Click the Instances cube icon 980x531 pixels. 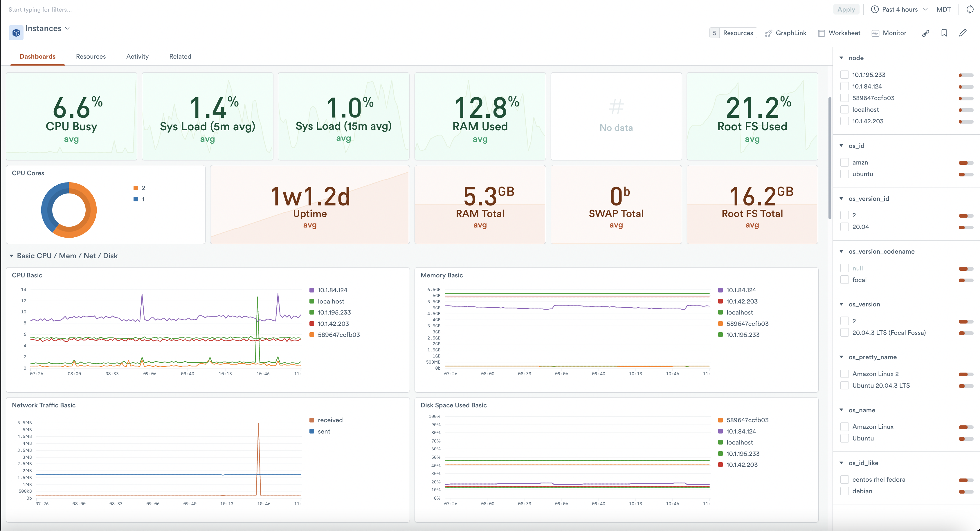[16, 33]
